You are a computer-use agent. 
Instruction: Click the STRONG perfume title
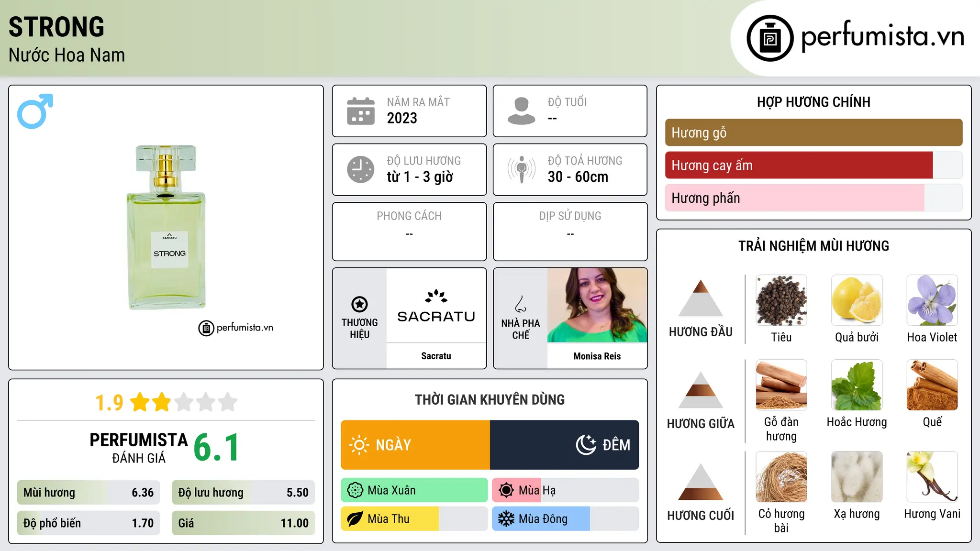click(56, 27)
